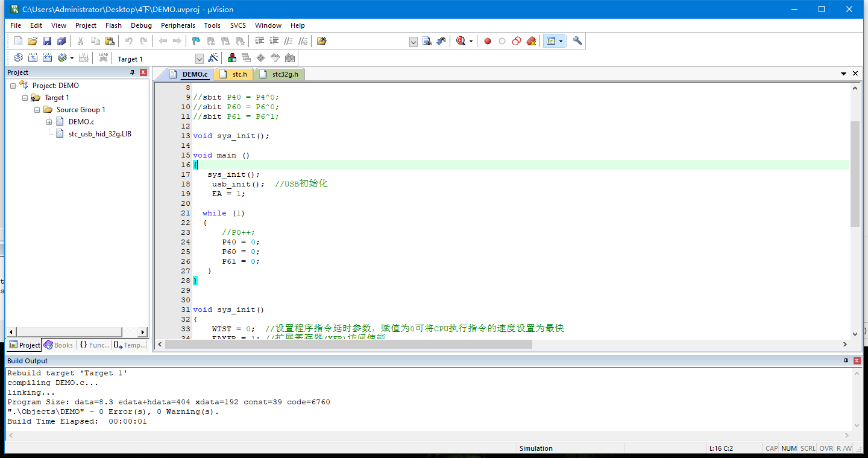Open the Target 1 selection dropdown
This screenshot has height=458, width=868.
point(200,59)
